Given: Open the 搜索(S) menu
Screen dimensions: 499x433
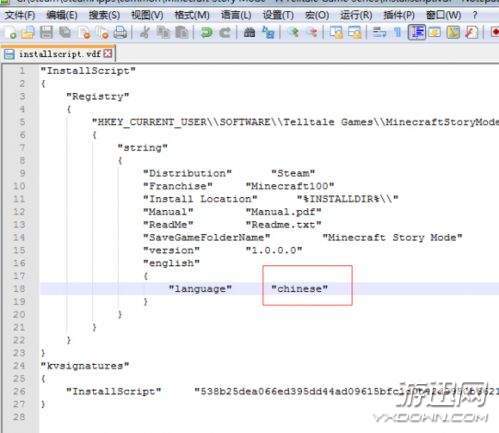Looking at the screenshot, I should coord(104,15).
